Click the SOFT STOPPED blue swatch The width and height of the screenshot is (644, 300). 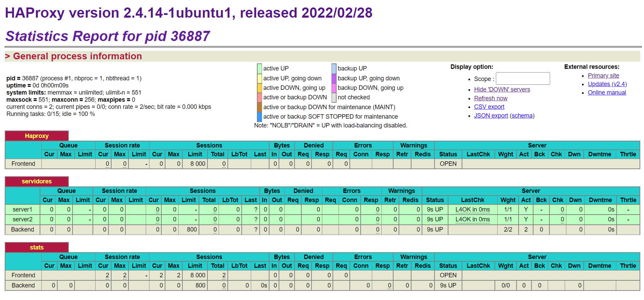(260, 117)
